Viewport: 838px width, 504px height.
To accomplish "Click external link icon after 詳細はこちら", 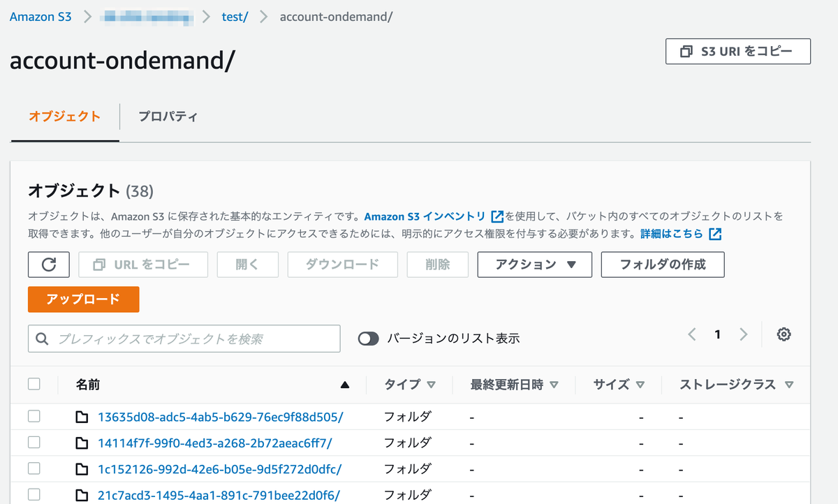I will click(715, 234).
